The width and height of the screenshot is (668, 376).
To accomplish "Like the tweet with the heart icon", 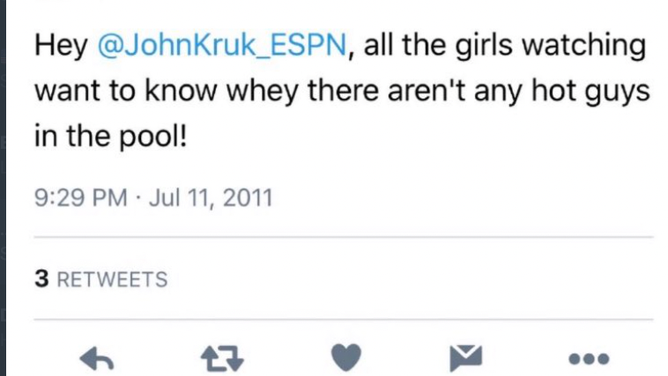I will [346, 357].
